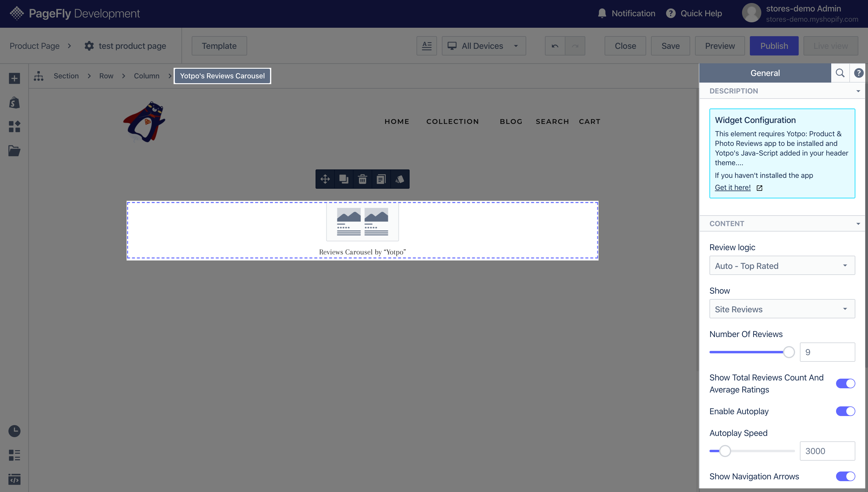This screenshot has width=868, height=492.
Task: Click the Template button
Action: tap(219, 46)
